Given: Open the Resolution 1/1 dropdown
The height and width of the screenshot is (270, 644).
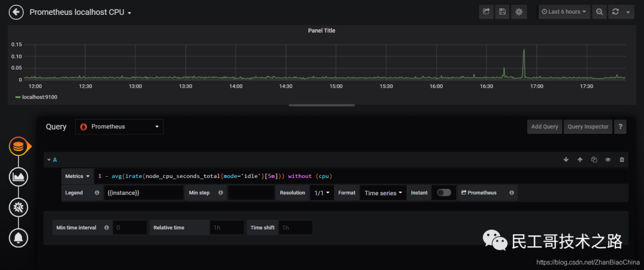Looking at the screenshot, I should [322, 192].
